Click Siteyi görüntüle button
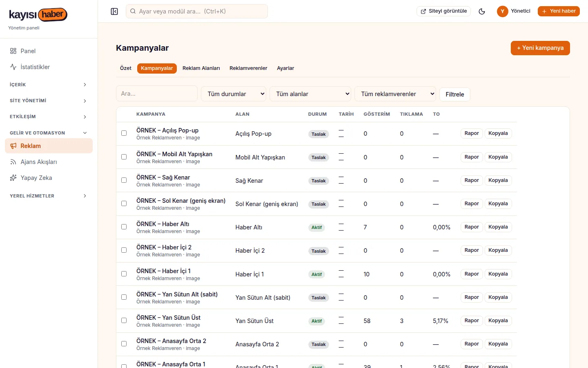This screenshot has width=588, height=368. 443,11
